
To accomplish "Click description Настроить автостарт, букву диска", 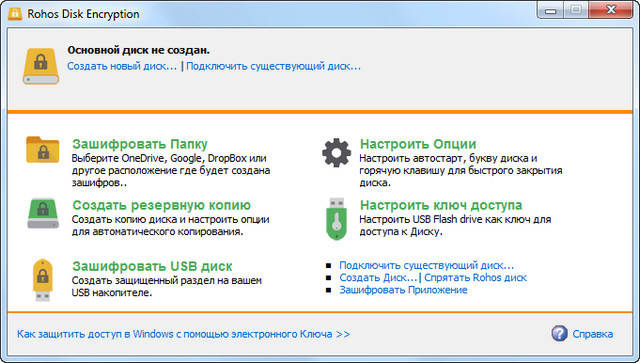I will coord(460,170).
